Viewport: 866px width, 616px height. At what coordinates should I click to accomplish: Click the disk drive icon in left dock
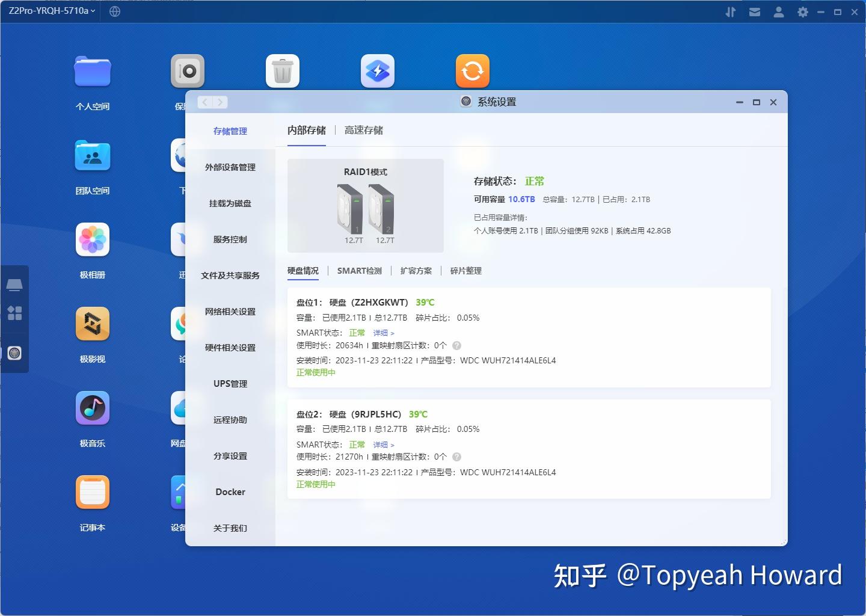click(14, 285)
